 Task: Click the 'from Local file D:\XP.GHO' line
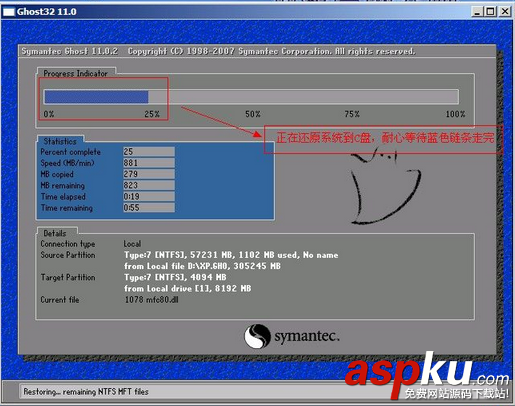(202, 266)
